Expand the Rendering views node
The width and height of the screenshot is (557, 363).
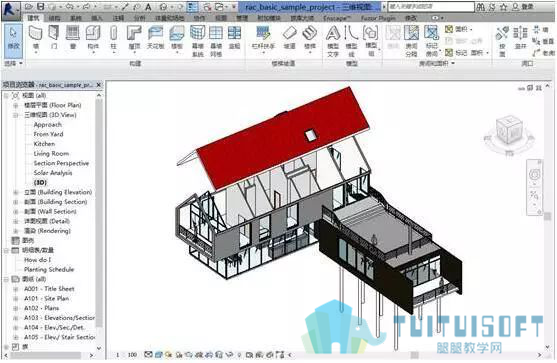(16, 231)
